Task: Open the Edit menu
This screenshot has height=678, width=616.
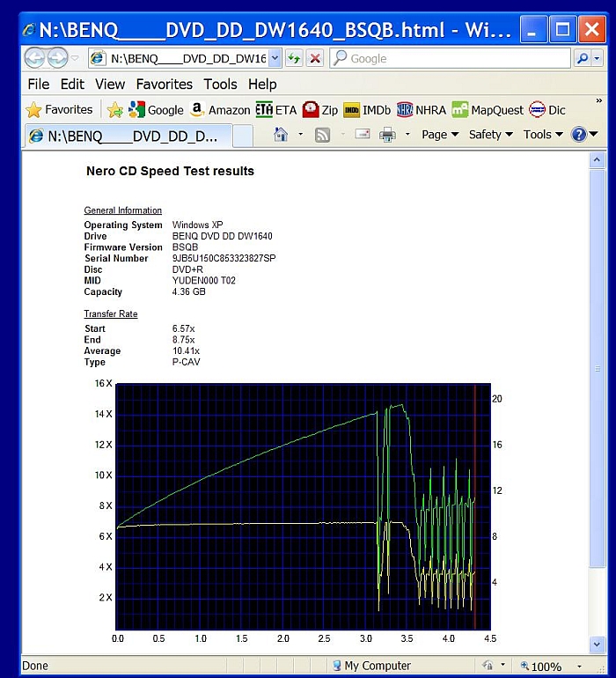Action: click(x=72, y=84)
